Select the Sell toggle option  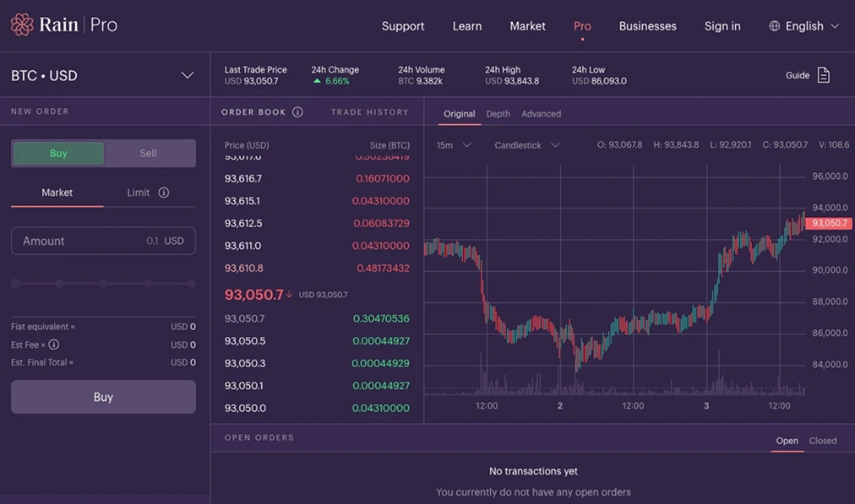pos(149,153)
